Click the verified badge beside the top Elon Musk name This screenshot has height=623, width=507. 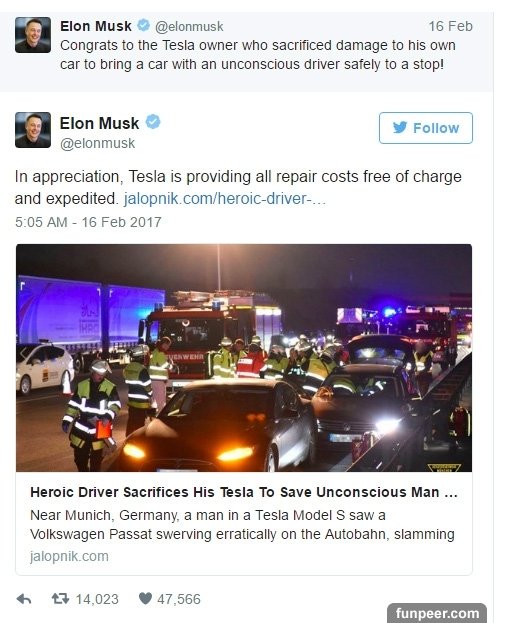(143, 25)
